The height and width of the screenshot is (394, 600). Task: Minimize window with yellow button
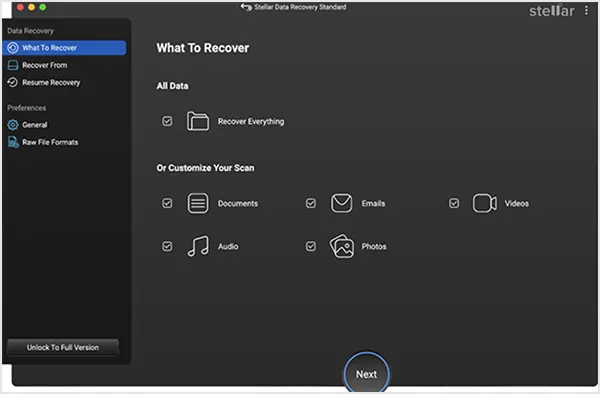tap(31, 7)
